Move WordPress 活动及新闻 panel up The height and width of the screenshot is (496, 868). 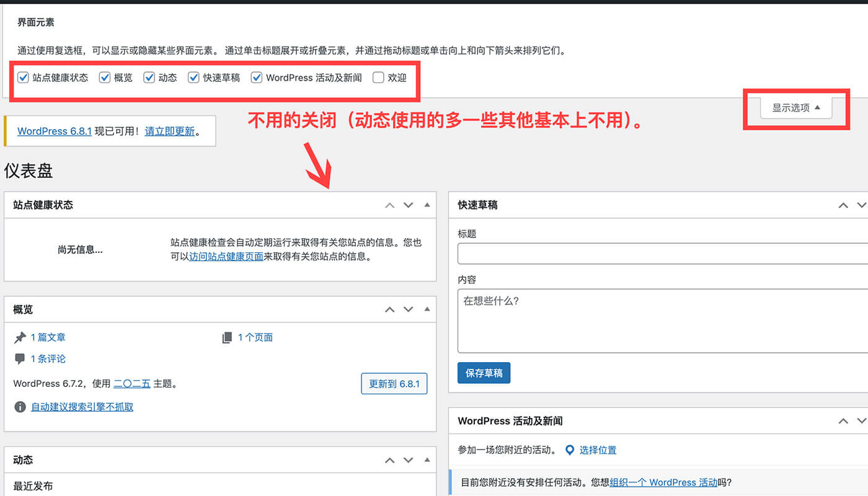click(x=843, y=421)
